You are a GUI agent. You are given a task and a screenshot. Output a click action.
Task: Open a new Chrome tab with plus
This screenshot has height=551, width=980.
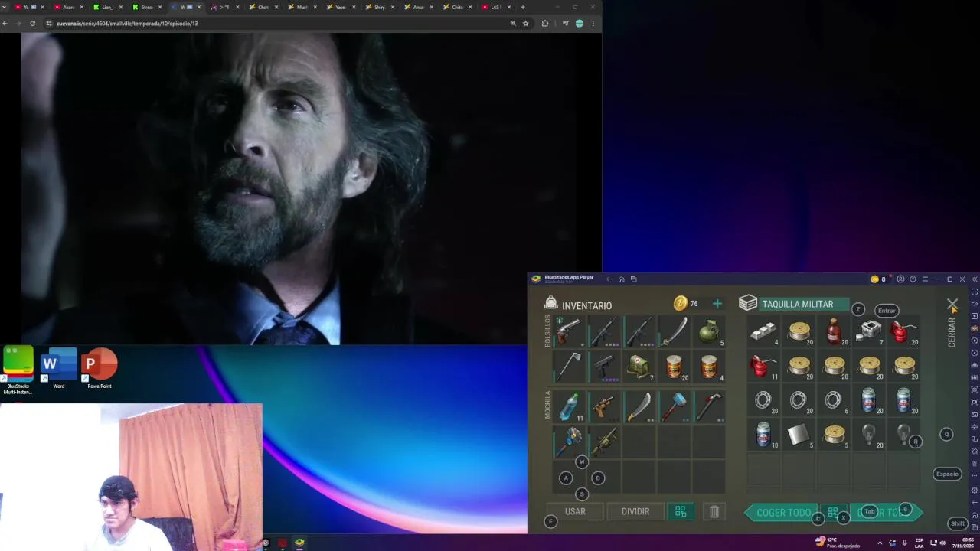click(x=523, y=7)
